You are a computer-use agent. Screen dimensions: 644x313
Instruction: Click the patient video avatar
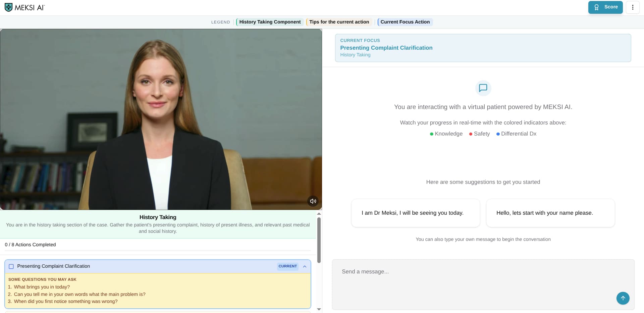(x=161, y=119)
